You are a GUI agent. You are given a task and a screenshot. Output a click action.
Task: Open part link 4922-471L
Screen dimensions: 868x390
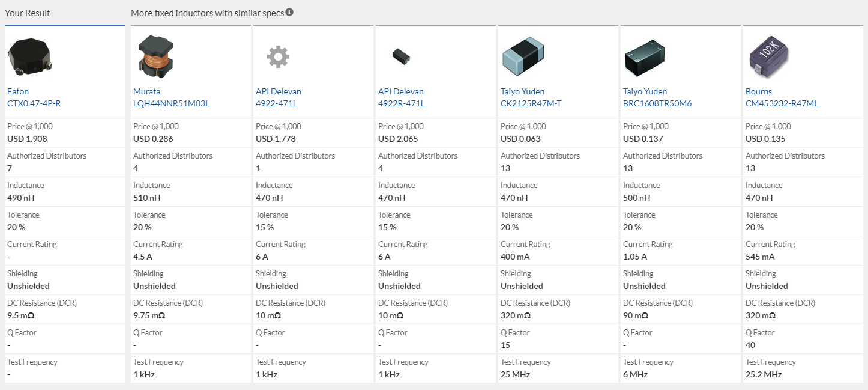276,103
